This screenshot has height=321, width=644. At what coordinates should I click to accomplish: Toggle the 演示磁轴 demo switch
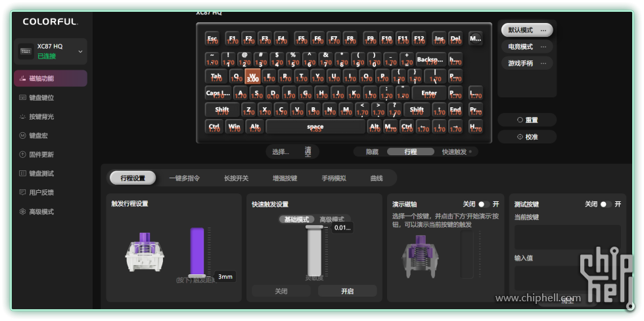pos(484,205)
